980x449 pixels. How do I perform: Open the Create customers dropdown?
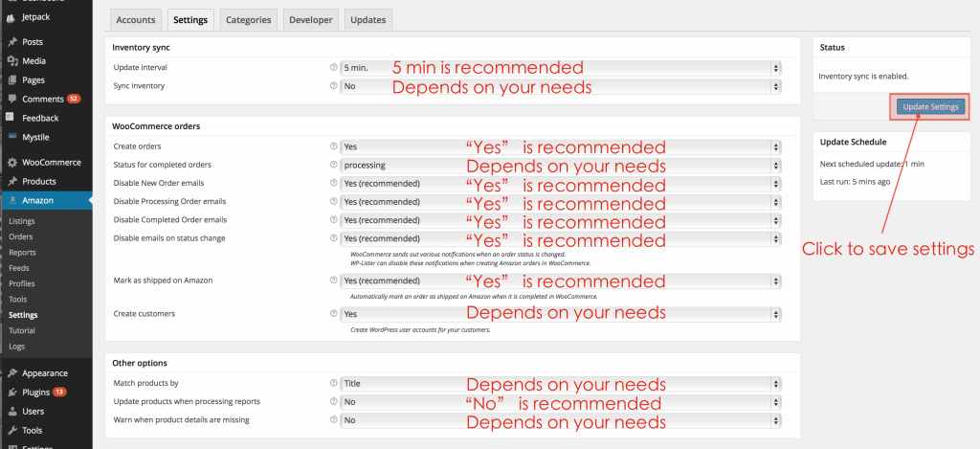point(560,314)
